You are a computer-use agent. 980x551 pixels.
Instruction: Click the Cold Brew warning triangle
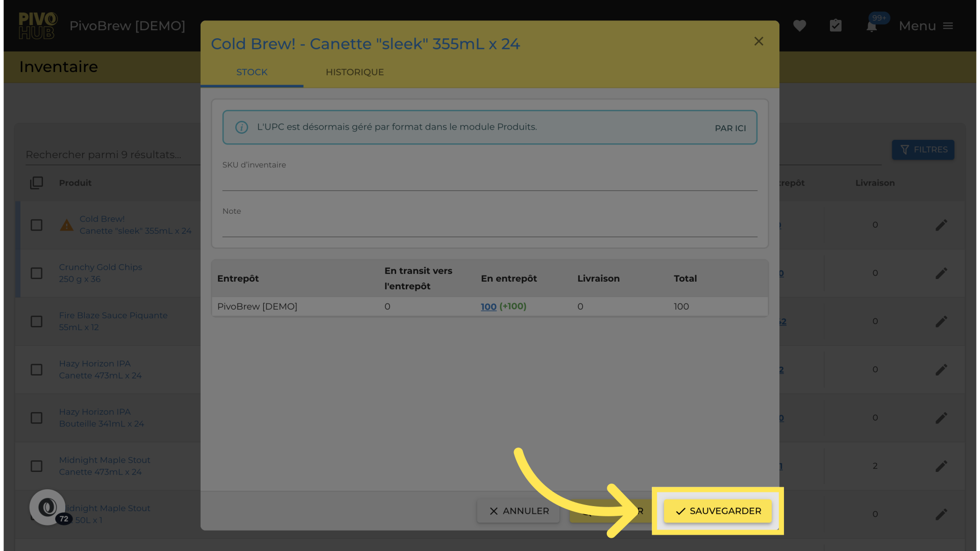point(67,225)
